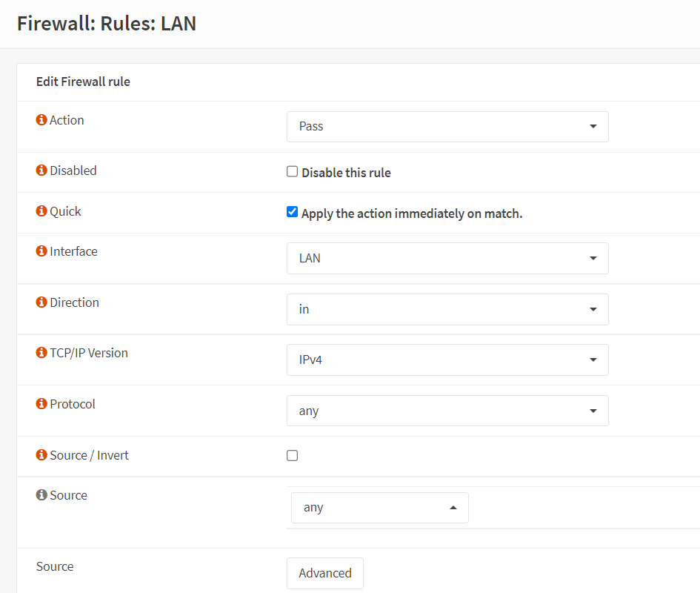Enable the Disable this rule checkbox
The height and width of the screenshot is (593, 700).
point(293,172)
